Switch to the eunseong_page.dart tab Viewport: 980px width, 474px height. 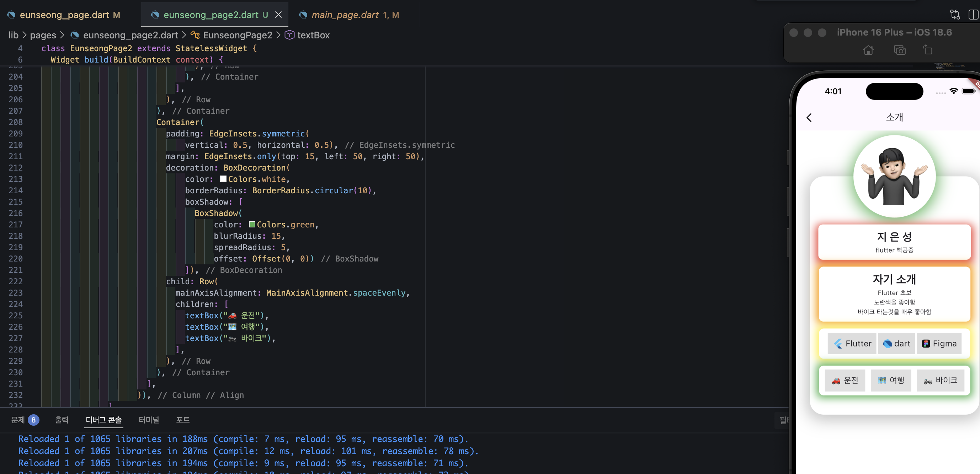[x=64, y=15]
